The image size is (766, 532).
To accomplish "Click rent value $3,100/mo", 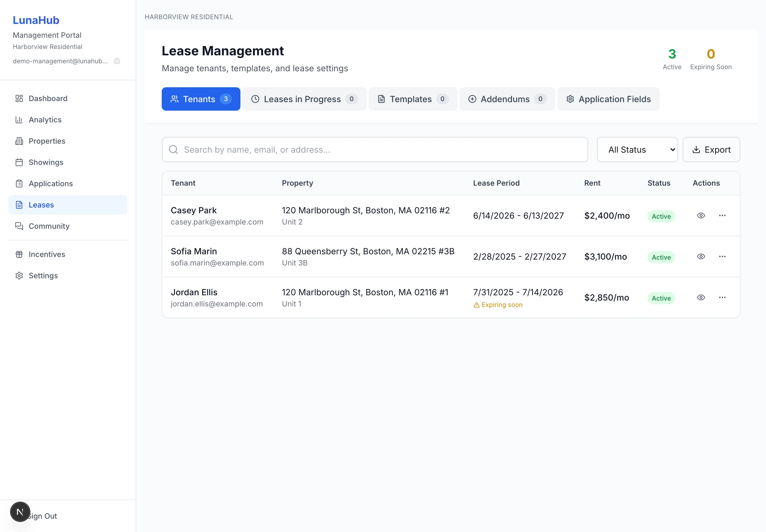I will click(x=605, y=257).
